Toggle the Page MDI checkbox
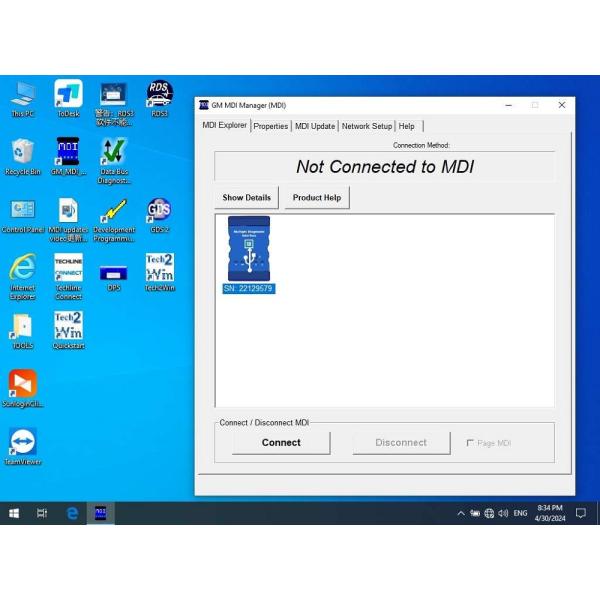The image size is (600, 600). coord(471,443)
